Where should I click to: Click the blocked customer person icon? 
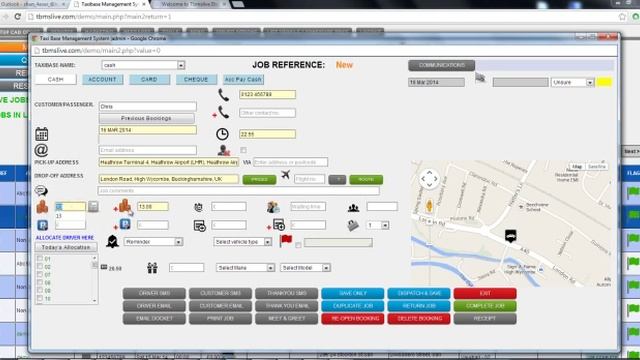[x=224, y=151]
